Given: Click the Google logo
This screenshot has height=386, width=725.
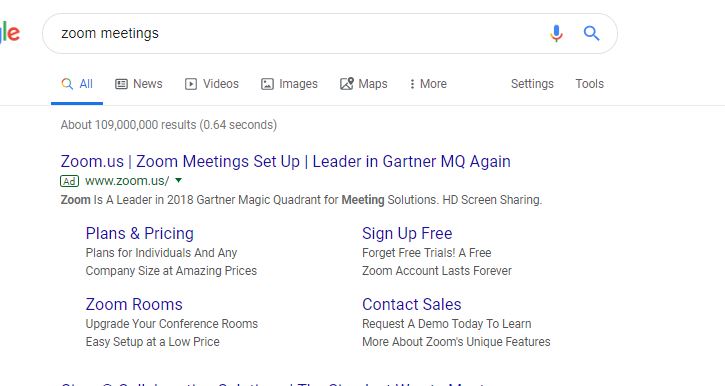Looking at the screenshot, I should 10,32.
